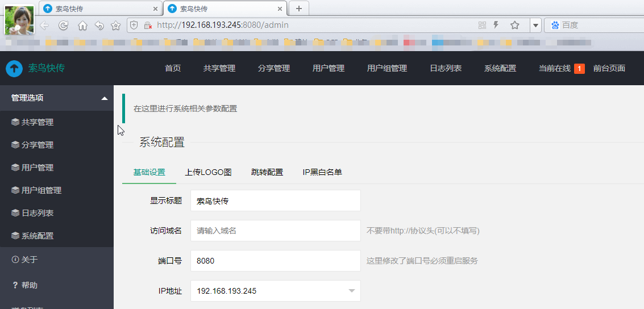This screenshot has width=644, height=309.
Task: Bookmark page with address bar star icon
Action: click(514, 25)
